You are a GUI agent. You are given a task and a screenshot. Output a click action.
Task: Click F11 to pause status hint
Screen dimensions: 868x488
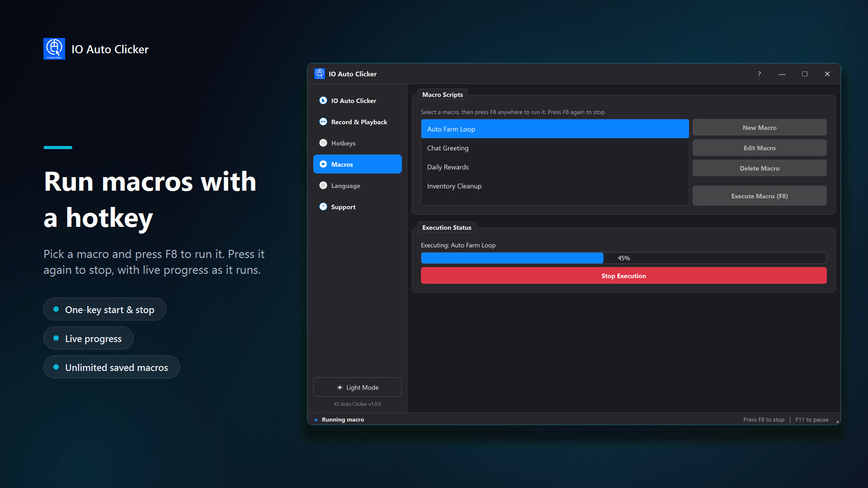812,420
